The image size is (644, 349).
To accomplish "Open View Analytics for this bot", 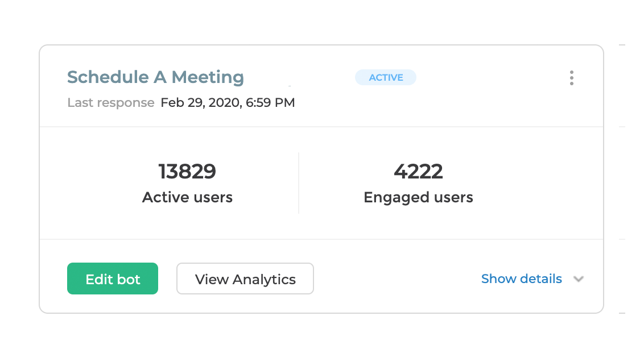I will tap(245, 279).
